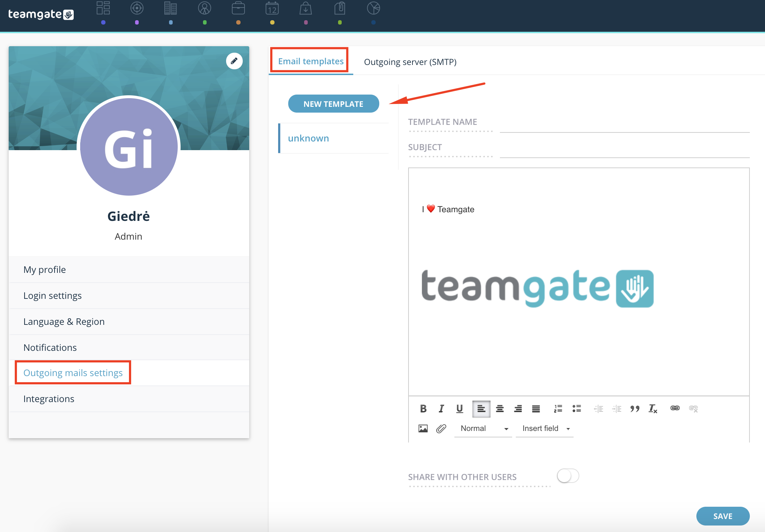Click the New Template button

coord(333,104)
